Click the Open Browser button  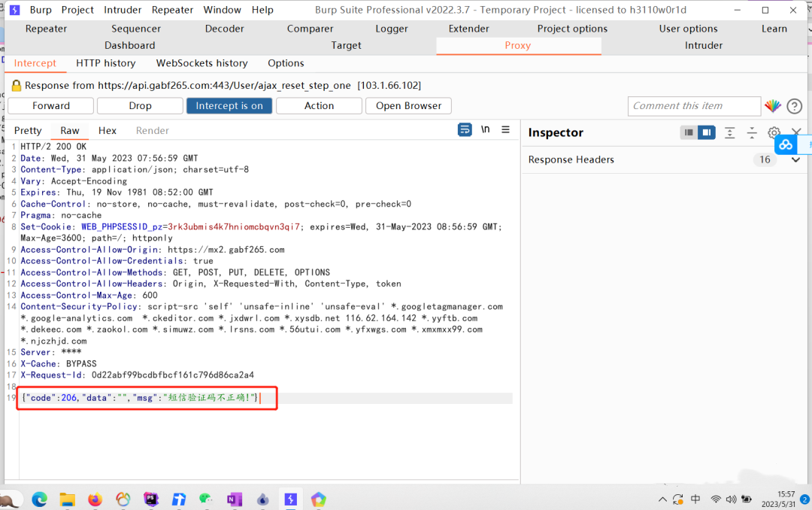408,106
